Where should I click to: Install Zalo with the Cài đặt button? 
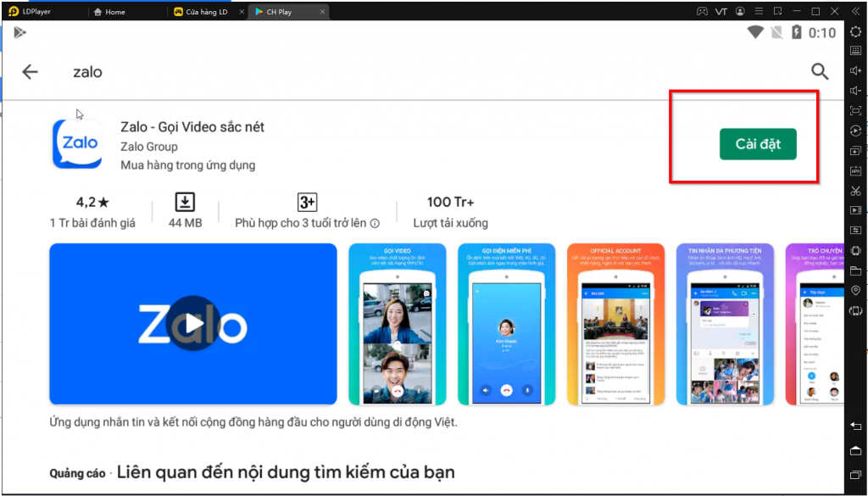click(758, 144)
